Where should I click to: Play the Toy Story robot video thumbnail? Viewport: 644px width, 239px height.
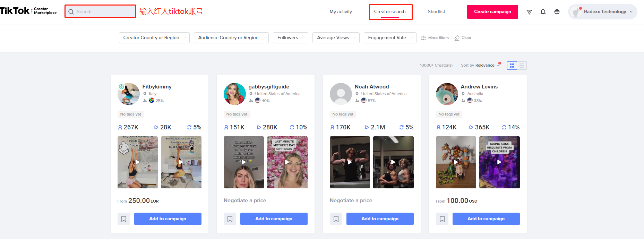456,162
